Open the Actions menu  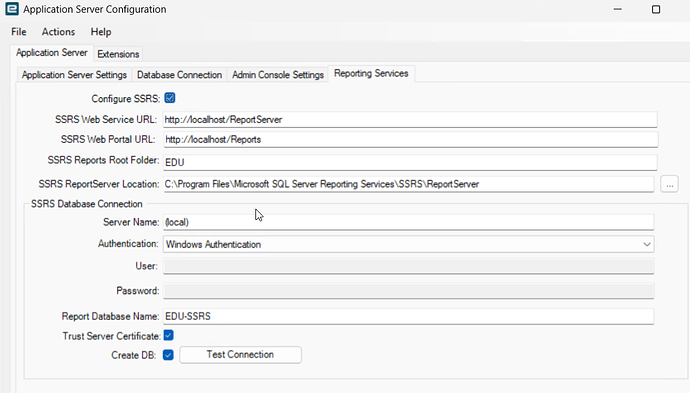[58, 32]
